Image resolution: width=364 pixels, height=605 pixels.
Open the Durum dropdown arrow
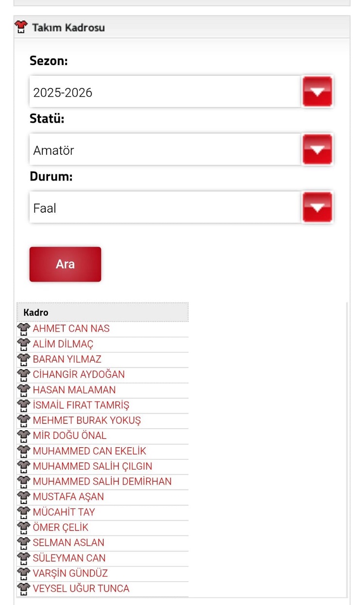click(317, 207)
